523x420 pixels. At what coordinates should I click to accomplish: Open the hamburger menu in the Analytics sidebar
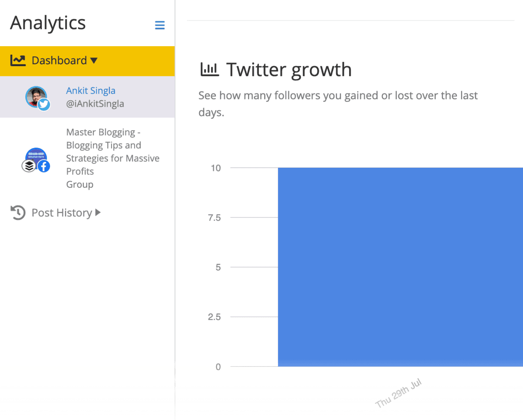[160, 25]
